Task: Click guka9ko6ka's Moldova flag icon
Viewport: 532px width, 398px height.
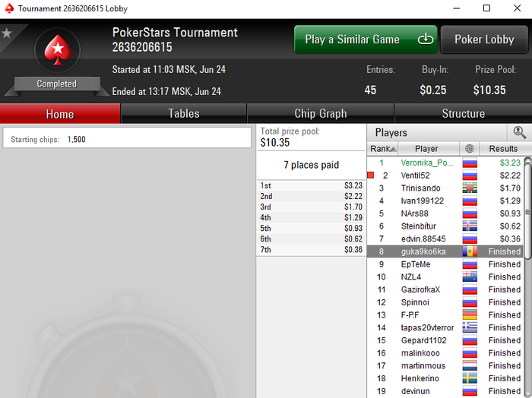Action: click(x=470, y=251)
